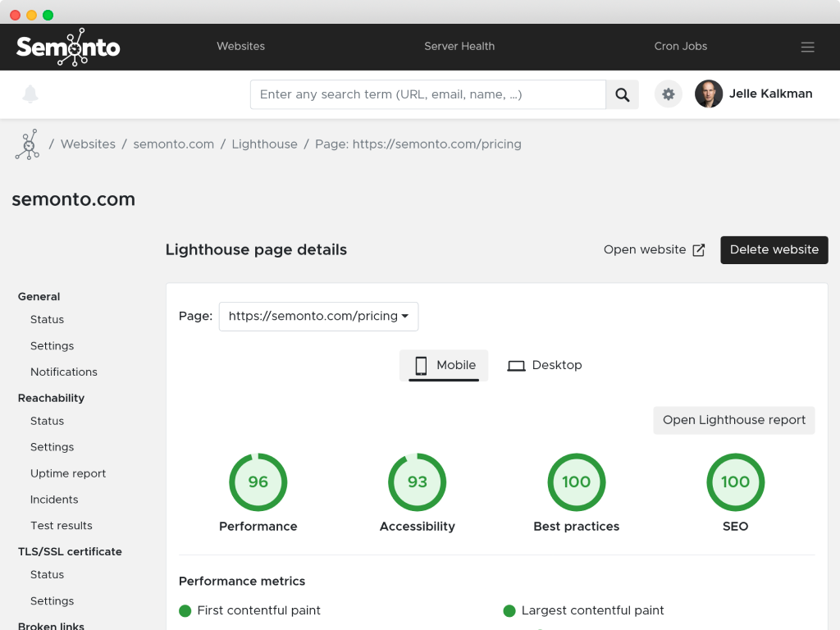
Task: Click the desktop laptop icon
Action: coord(517,366)
